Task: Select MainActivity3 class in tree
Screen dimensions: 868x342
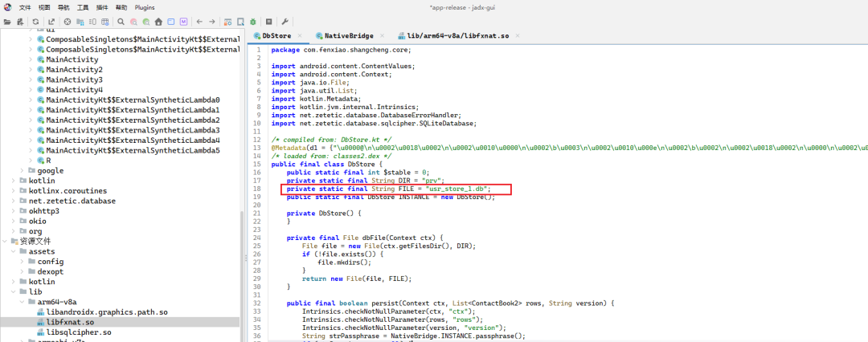Action: [x=67, y=79]
